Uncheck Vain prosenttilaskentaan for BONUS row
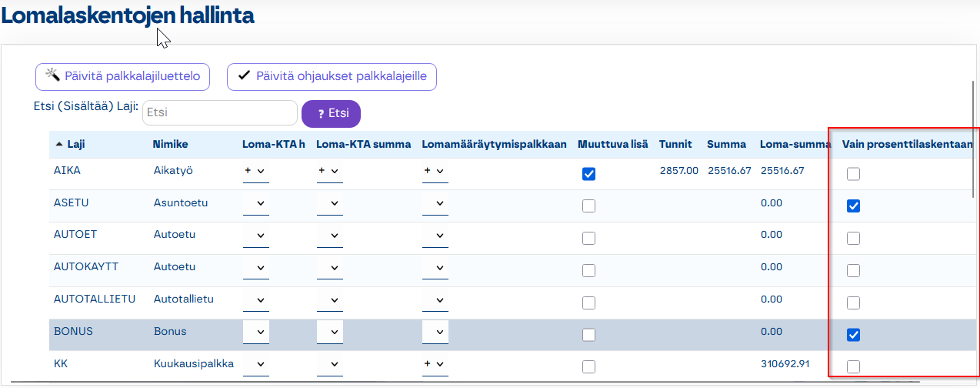The image size is (980, 388). pyautogui.click(x=853, y=335)
